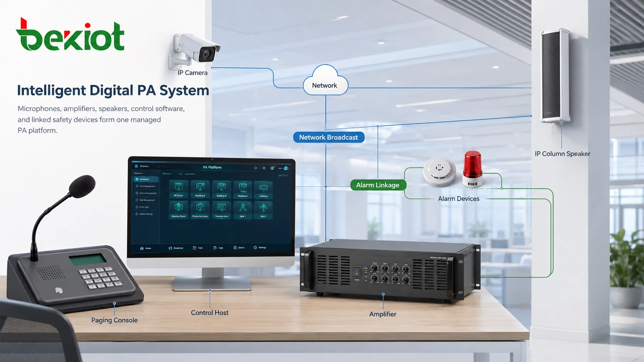Select the Meeting Room zone tile
Image resolution: width=644 pixels, height=362 pixels.
click(x=178, y=210)
